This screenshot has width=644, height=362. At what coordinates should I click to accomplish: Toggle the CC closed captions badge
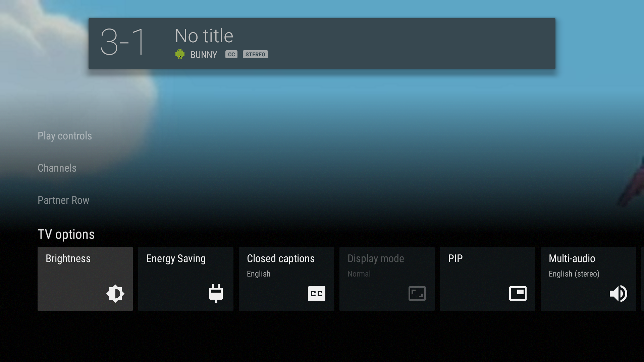point(231,54)
